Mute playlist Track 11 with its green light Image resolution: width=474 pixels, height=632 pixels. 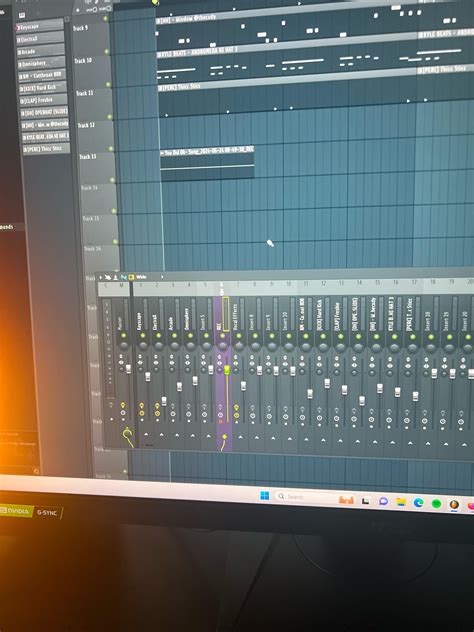pos(108,84)
